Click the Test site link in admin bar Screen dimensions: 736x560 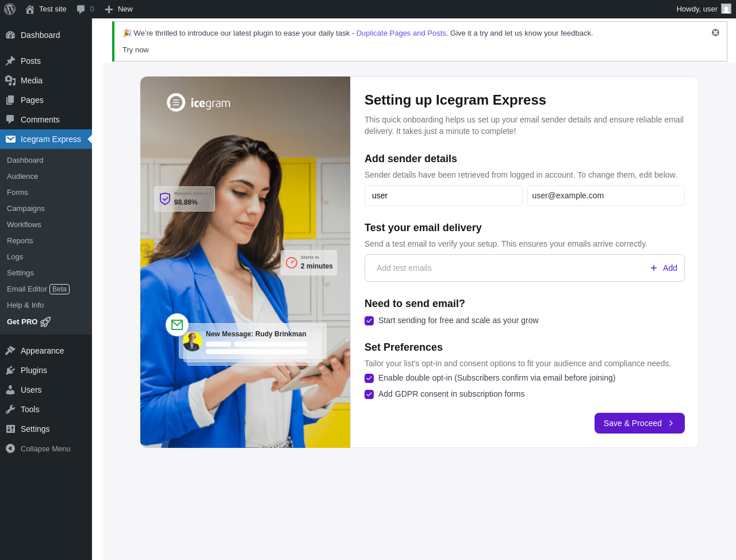[46, 9]
